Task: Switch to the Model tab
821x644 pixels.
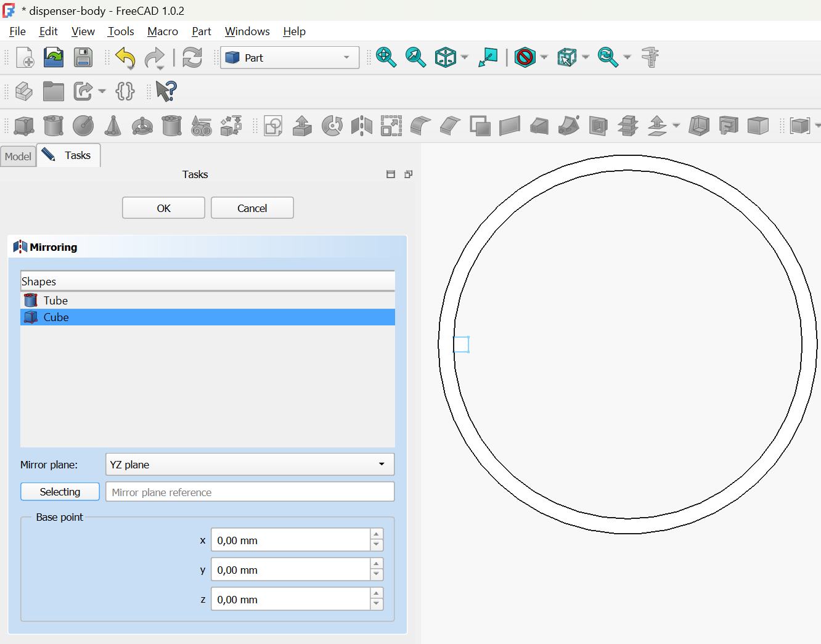Action: tap(18, 157)
